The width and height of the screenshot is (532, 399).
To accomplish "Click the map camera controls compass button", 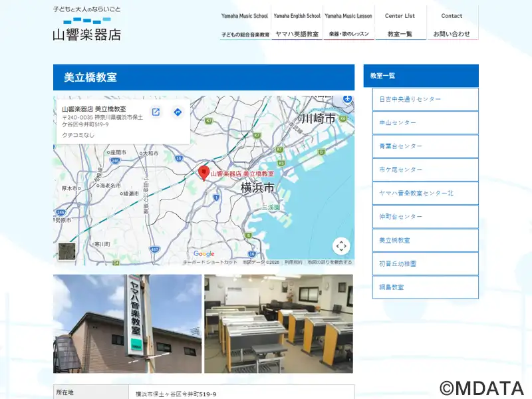I will click(x=341, y=246).
